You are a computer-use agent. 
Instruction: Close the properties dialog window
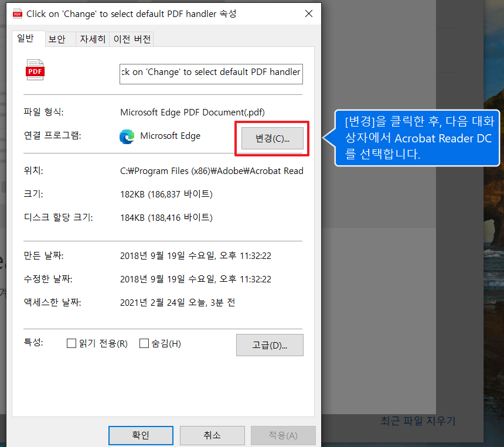click(309, 13)
